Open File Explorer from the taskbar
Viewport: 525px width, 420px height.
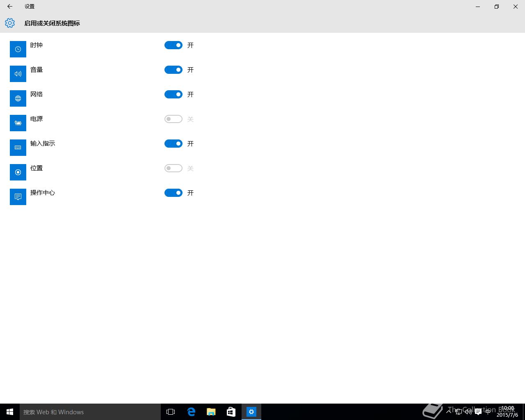coord(211,412)
